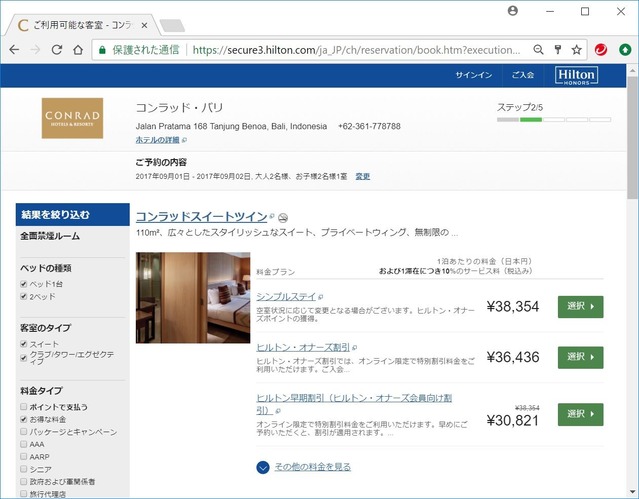Select the ¥36,436 オナーズ割引 rate

coord(580,357)
